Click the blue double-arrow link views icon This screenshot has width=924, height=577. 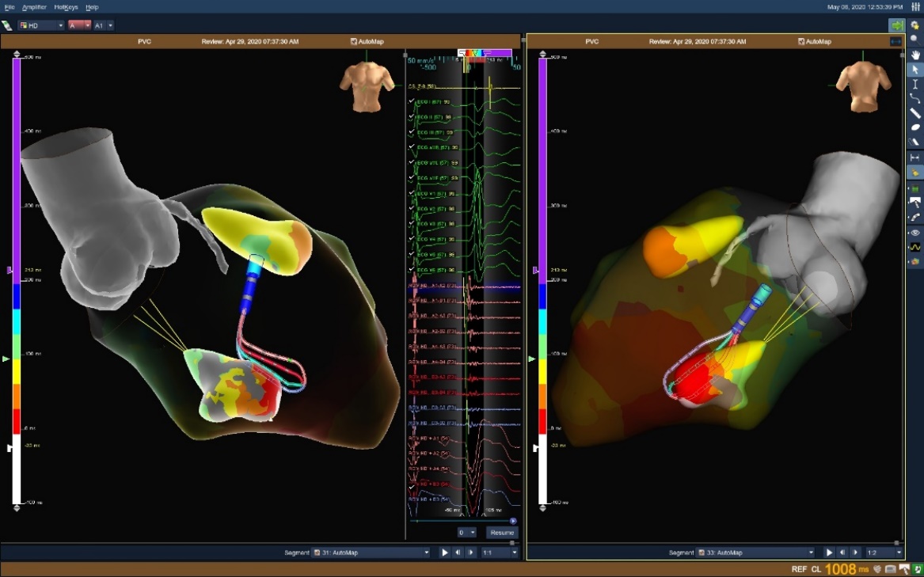tap(895, 41)
